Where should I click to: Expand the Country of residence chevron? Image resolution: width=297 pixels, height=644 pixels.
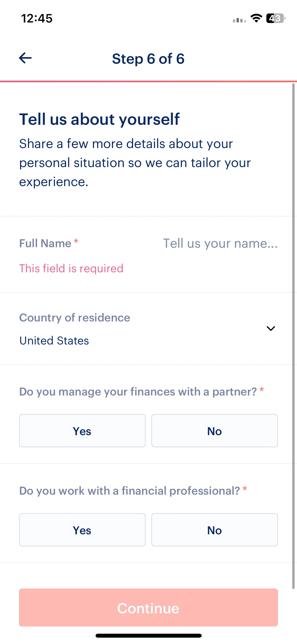pyautogui.click(x=271, y=328)
